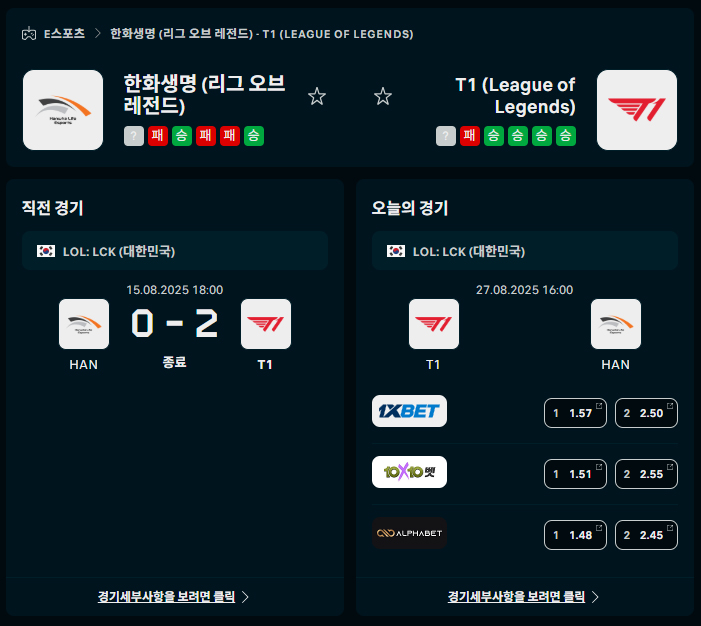This screenshot has height=626, width=701.
Task: Select 10X10벳 odds 2.55 for HAN
Action: pyautogui.click(x=646, y=474)
